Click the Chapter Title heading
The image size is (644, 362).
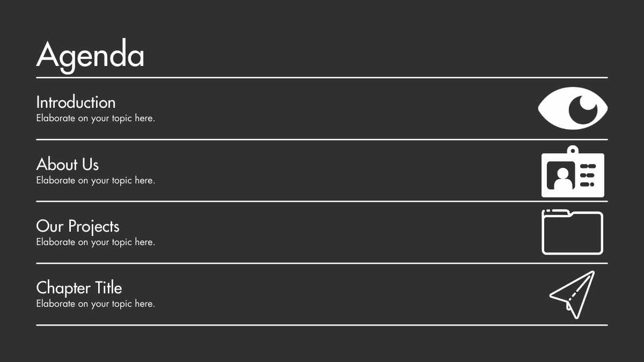click(79, 288)
